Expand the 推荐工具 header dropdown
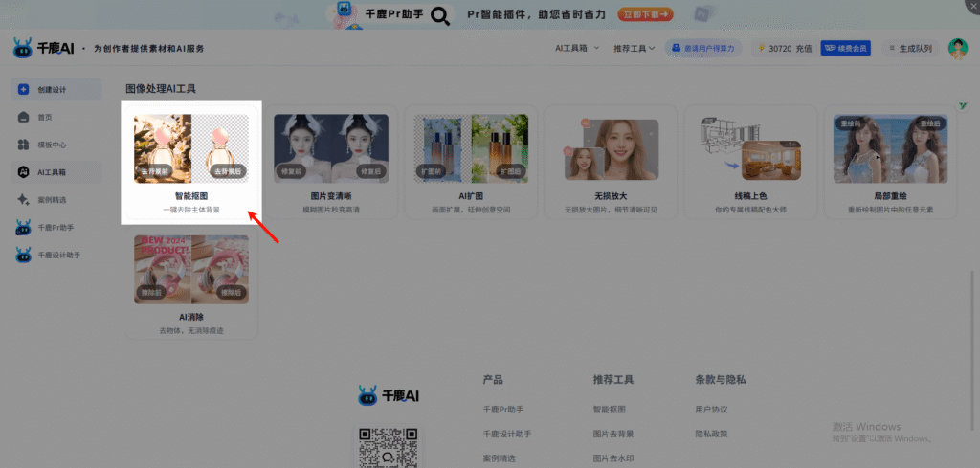The height and width of the screenshot is (468, 980). [634, 48]
